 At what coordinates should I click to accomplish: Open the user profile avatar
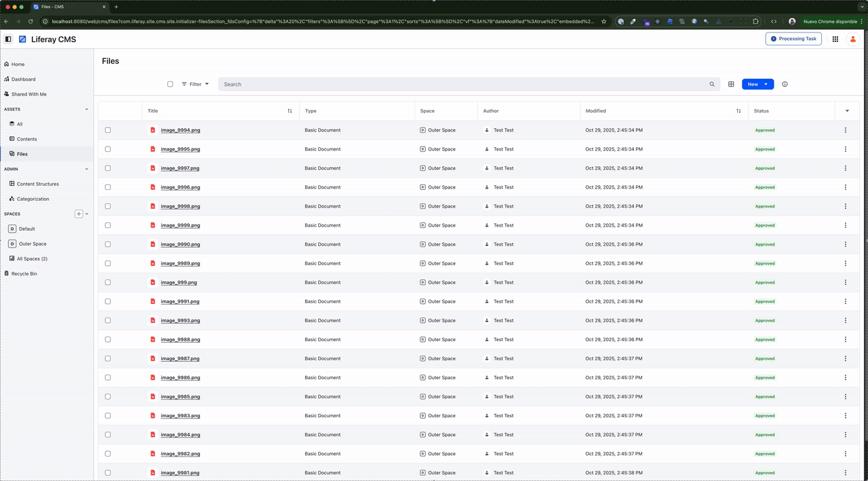tap(853, 39)
